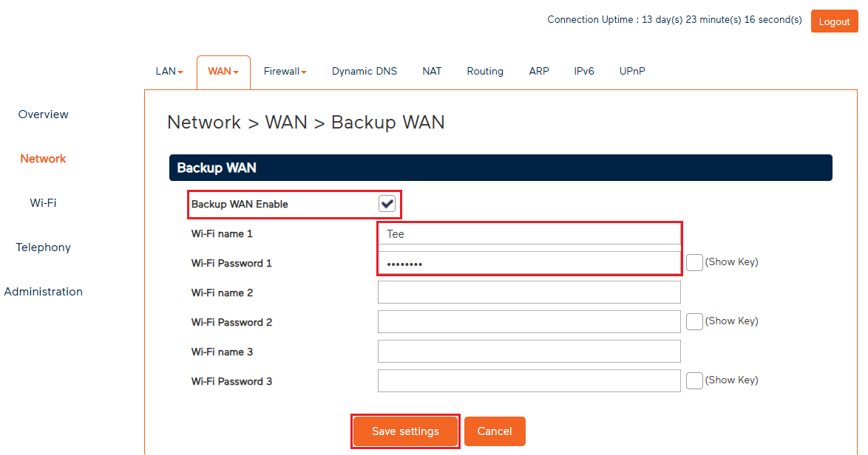Navigate to the Overview section

coord(43,114)
